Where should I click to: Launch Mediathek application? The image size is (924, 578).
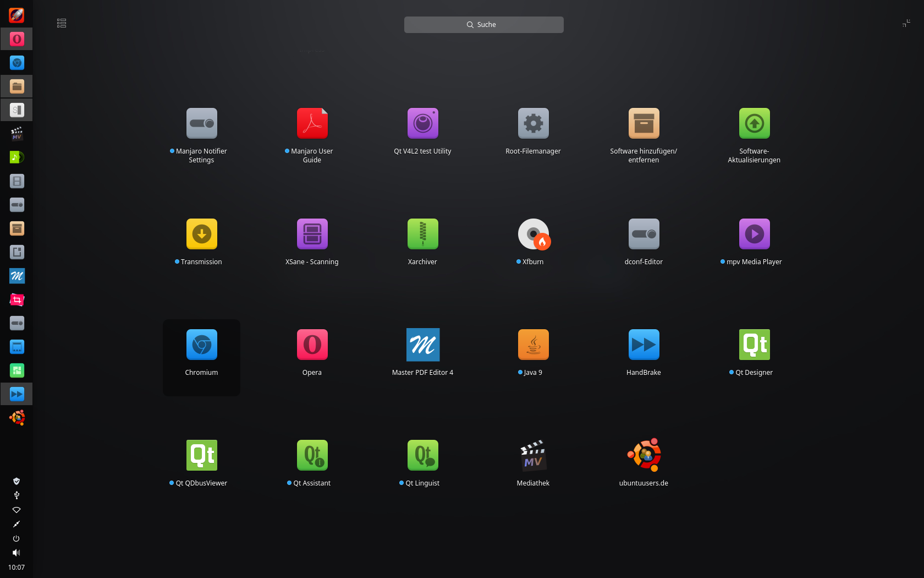click(533, 456)
